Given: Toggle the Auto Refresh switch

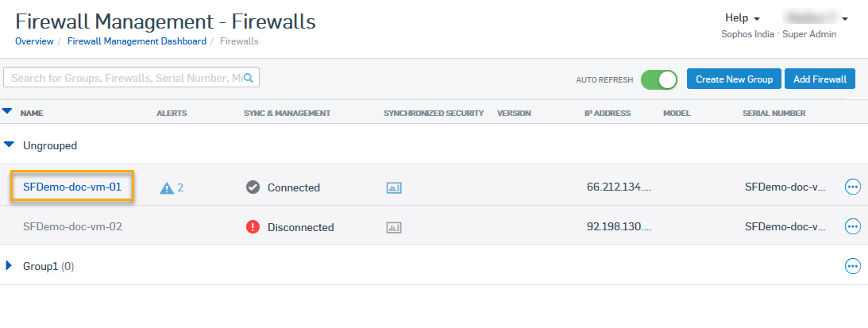Looking at the screenshot, I should [x=658, y=79].
